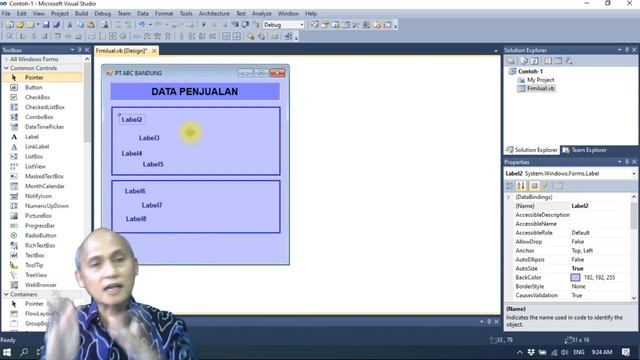Viewport: 640px width, 360px height.
Task: Click the Save All toolbar icon
Action: 56,25
